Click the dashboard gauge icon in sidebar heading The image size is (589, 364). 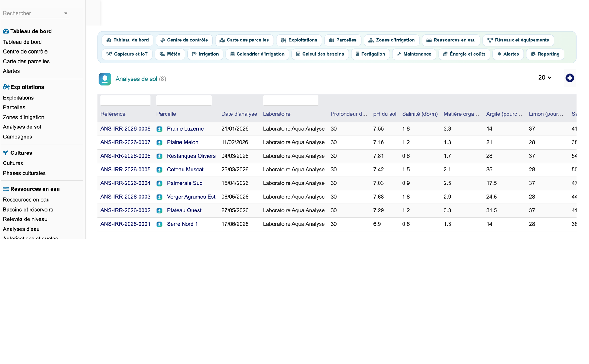pyautogui.click(x=6, y=31)
